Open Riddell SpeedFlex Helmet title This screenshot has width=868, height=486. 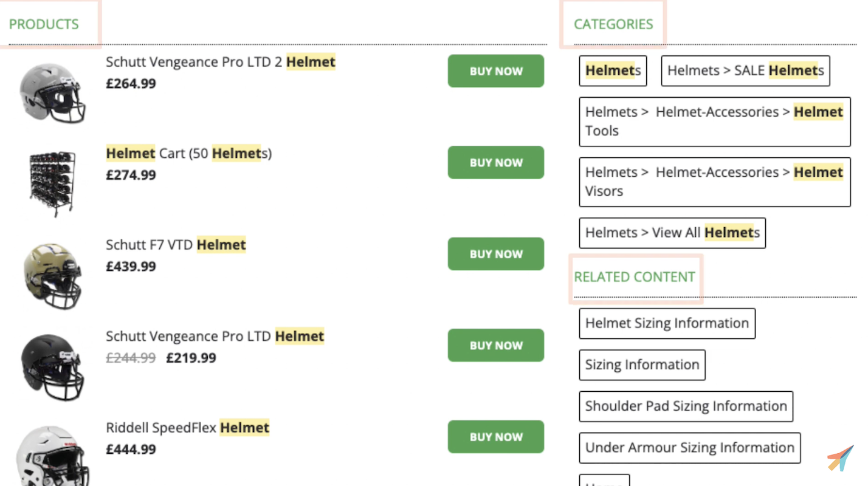[187, 428]
